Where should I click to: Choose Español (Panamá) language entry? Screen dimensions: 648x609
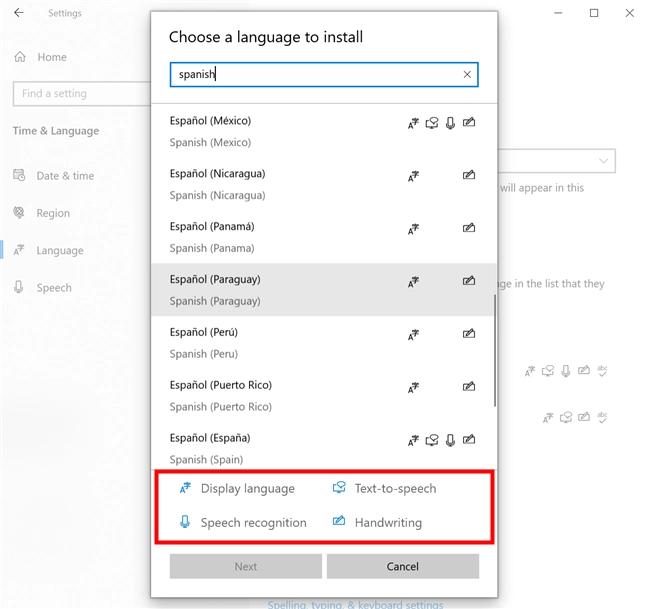pos(324,237)
